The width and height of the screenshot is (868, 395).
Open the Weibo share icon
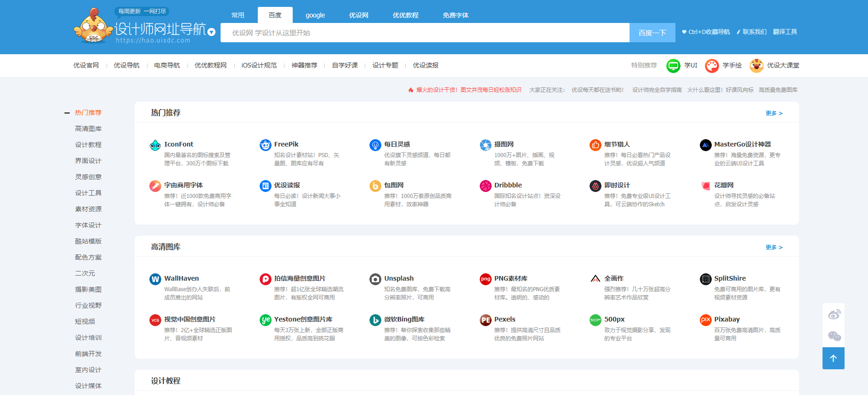(x=834, y=315)
